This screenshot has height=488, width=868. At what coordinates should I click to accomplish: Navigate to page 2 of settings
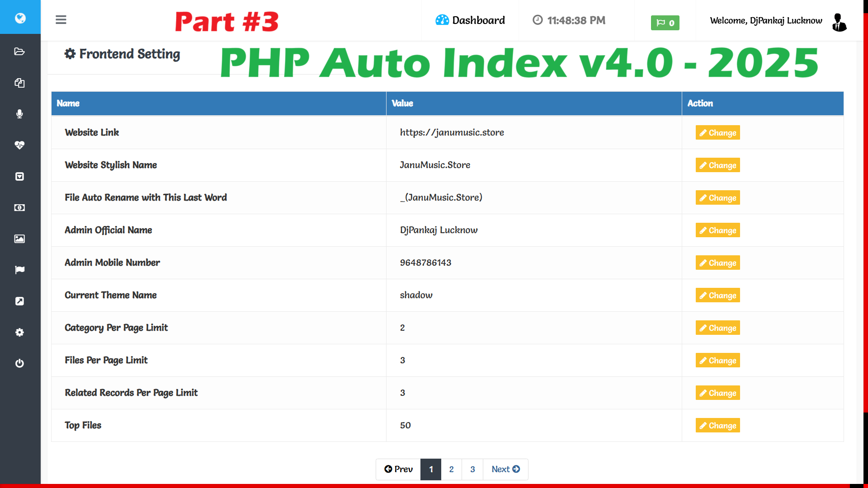click(x=452, y=469)
